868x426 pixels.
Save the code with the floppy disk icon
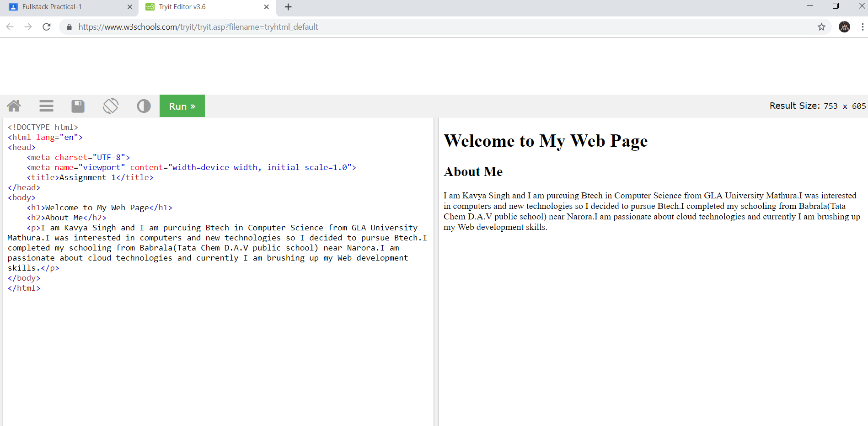pyautogui.click(x=78, y=106)
